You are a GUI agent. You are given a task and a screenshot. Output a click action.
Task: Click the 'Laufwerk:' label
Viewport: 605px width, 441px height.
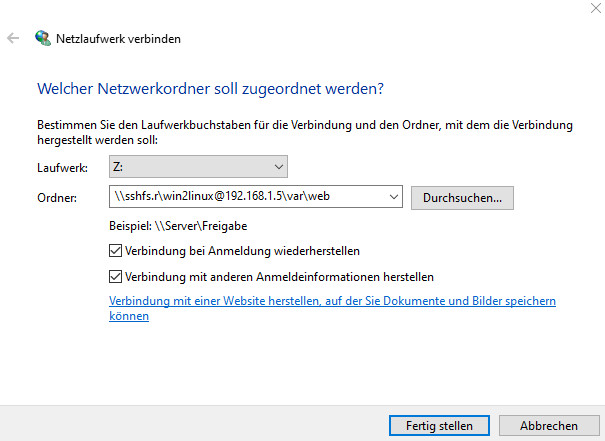(x=63, y=168)
